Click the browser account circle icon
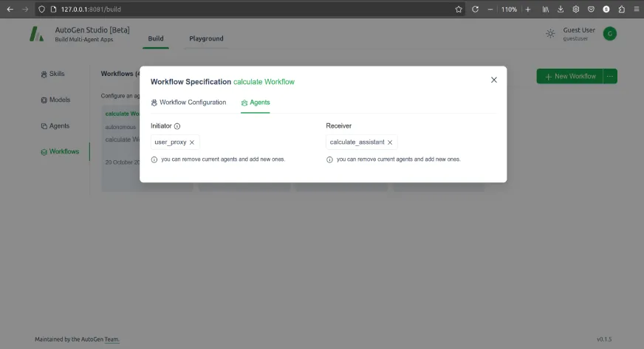 pos(606,9)
